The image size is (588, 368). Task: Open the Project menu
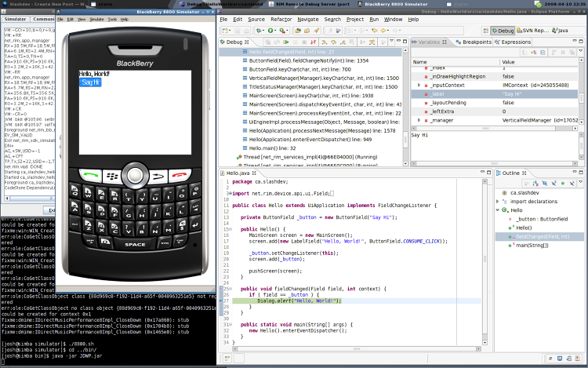(354, 19)
